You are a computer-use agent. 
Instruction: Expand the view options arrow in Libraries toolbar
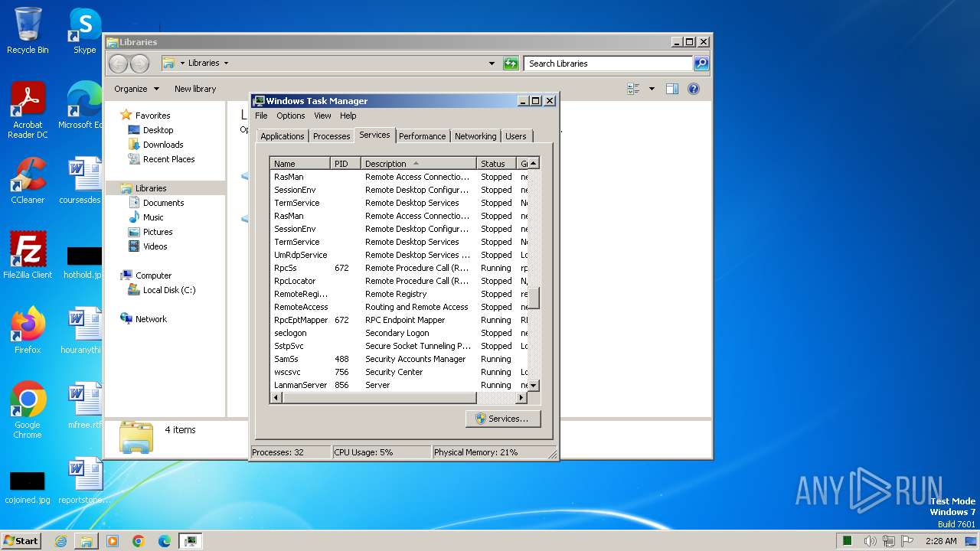652,89
